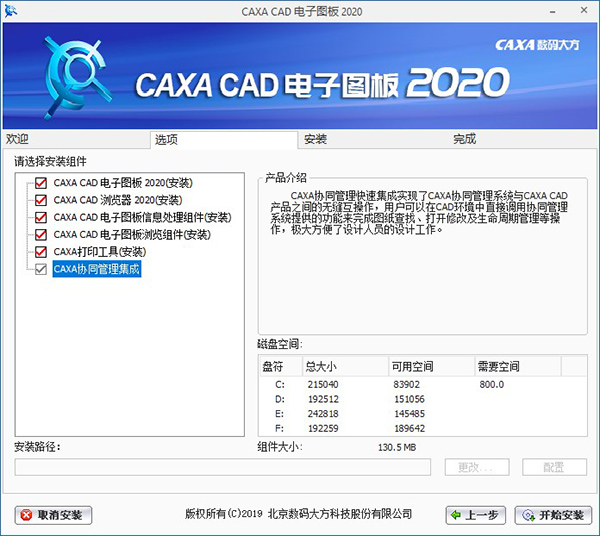This screenshot has width=600, height=536.
Task: Select CAXA打印工具(安装) row
Action: point(100,252)
